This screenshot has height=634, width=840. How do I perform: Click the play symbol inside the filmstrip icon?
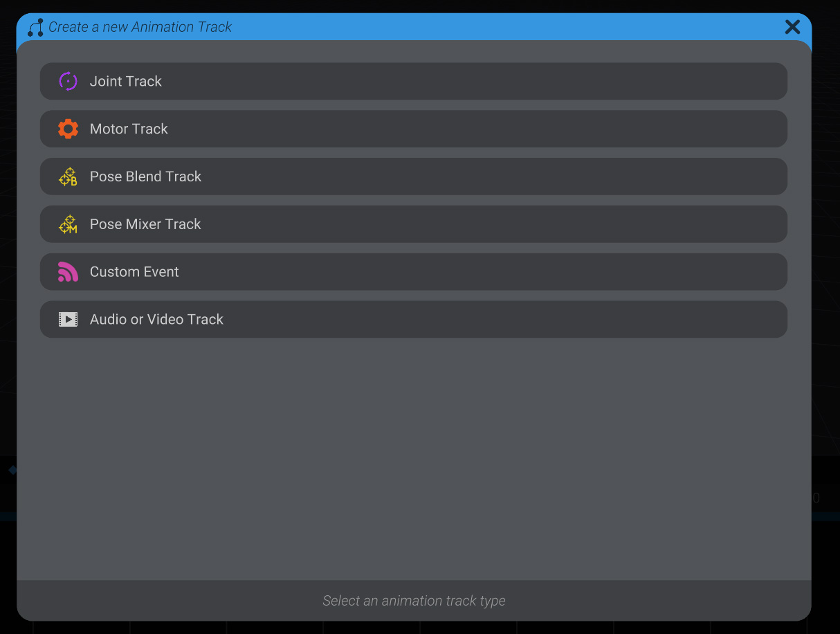point(68,319)
